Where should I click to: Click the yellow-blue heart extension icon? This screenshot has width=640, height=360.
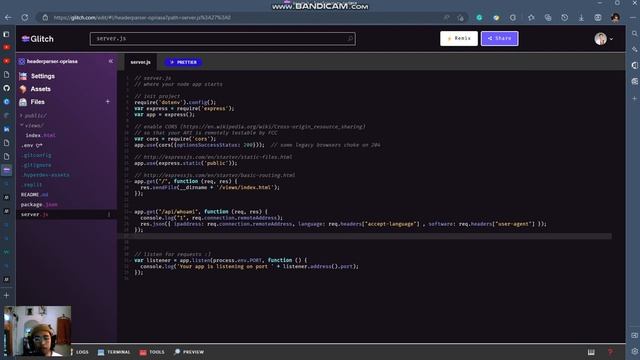pos(496,18)
